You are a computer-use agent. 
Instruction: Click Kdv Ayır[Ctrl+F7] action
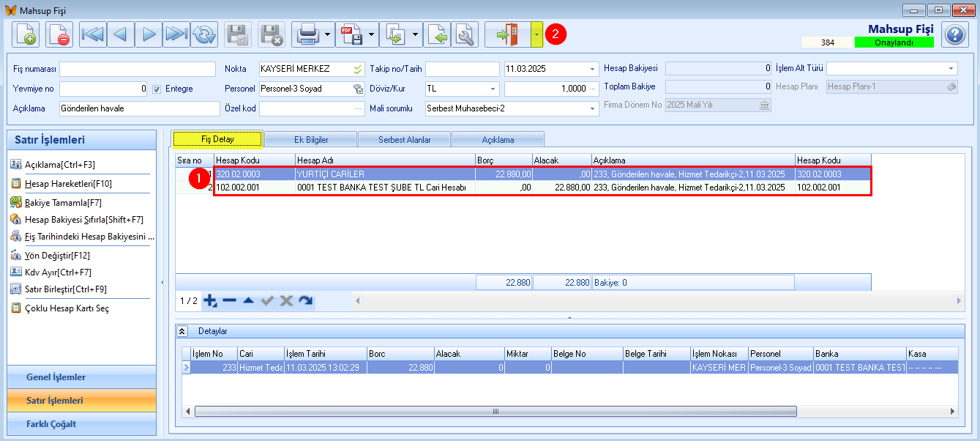pos(58,272)
